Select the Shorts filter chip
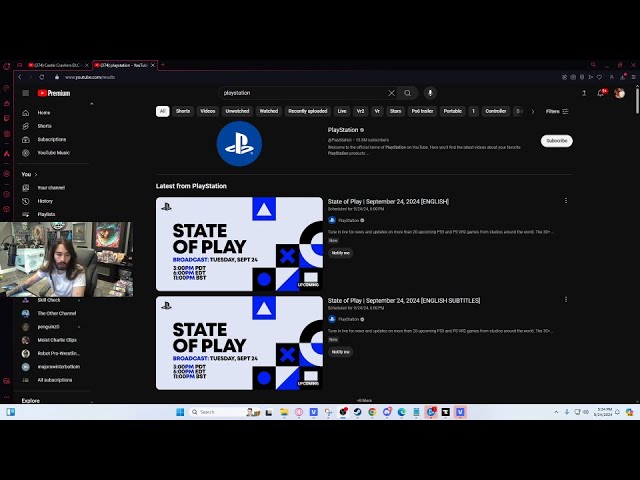This screenshot has height=480, width=640. pyautogui.click(x=183, y=111)
